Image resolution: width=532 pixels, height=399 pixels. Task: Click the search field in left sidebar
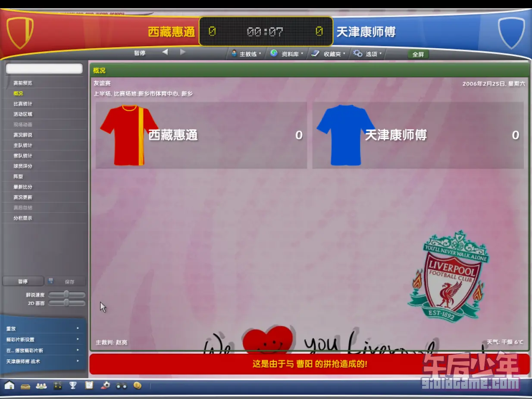point(44,69)
